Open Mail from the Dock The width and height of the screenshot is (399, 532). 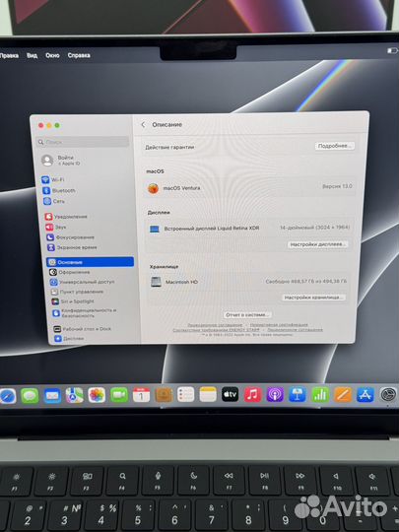(52, 396)
